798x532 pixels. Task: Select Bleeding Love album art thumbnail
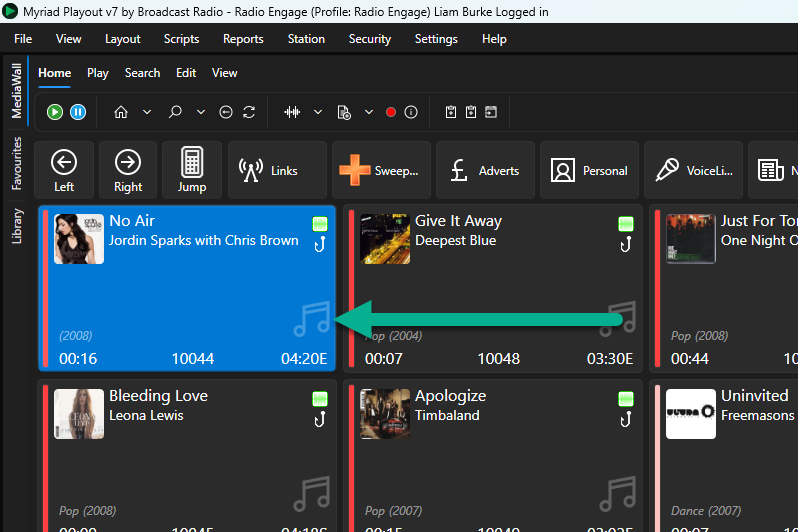tap(79, 414)
